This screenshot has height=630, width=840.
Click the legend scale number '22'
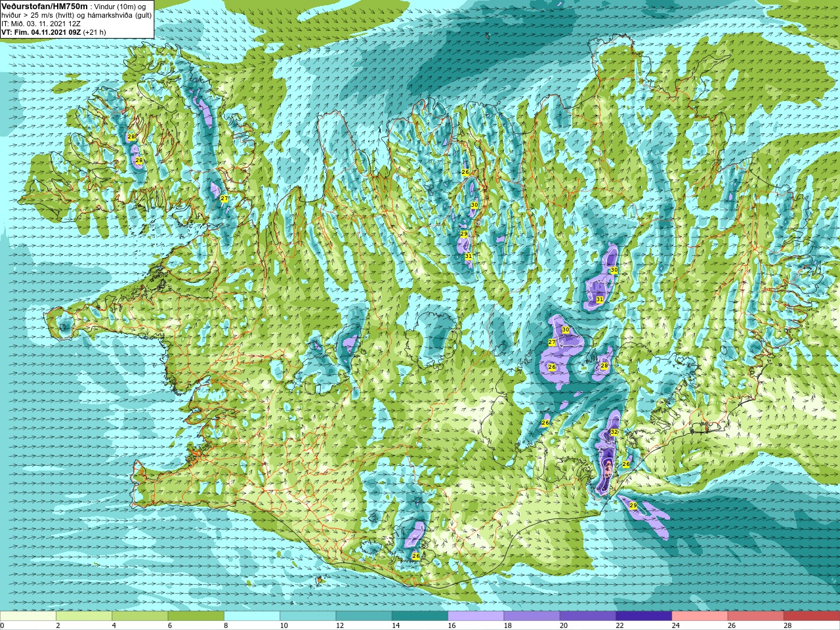[x=620, y=625]
